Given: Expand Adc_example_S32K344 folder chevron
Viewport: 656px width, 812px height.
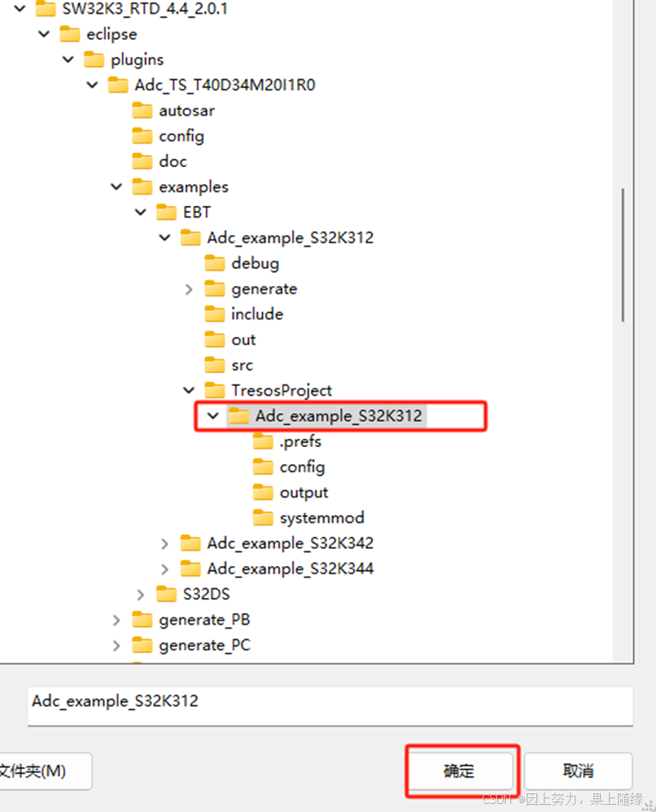Looking at the screenshot, I should pyautogui.click(x=164, y=569).
